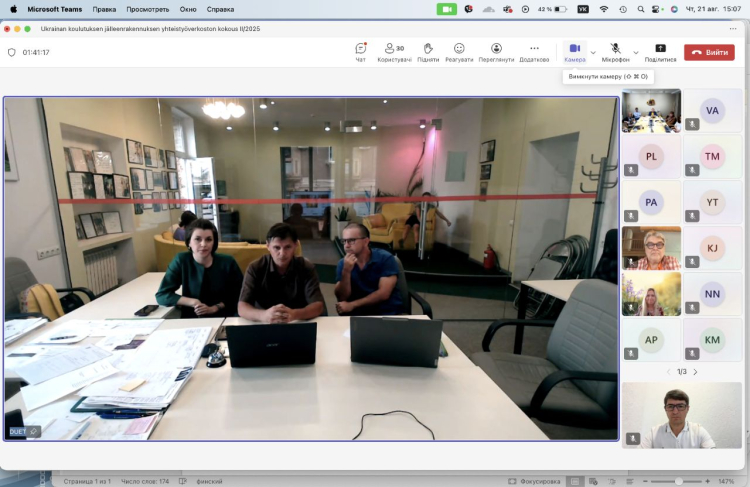The width and height of the screenshot is (750, 487).
Task: Click the shield icon beside meeting timer
Action: point(11,52)
